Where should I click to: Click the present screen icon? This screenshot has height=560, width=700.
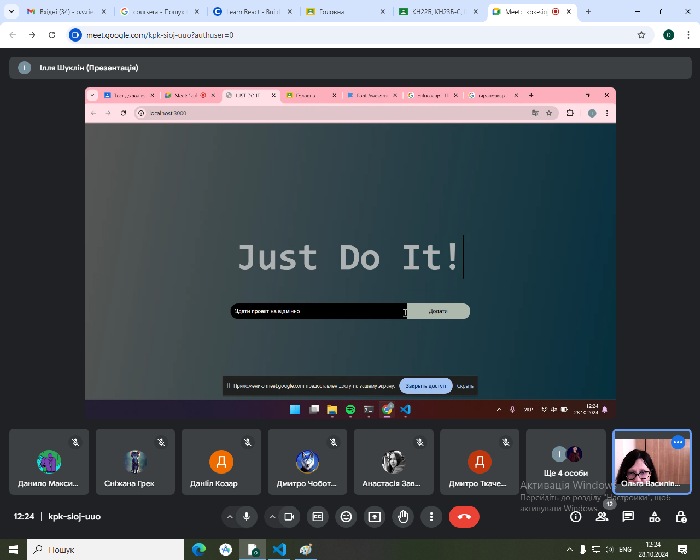coord(375,516)
